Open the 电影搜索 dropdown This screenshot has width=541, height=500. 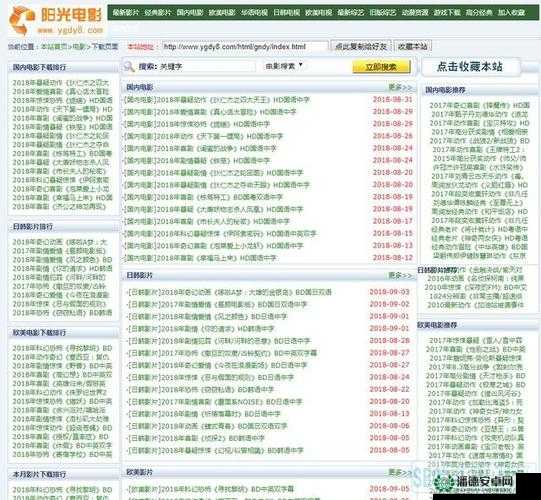(x=284, y=66)
